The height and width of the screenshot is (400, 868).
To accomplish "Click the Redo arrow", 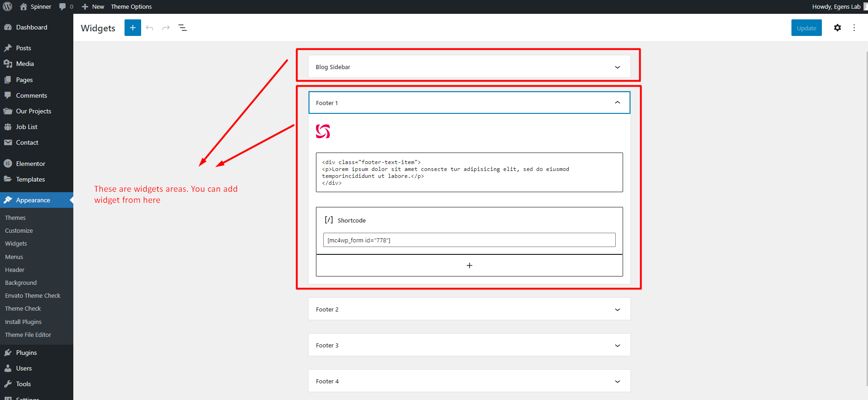I will coord(166,28).
